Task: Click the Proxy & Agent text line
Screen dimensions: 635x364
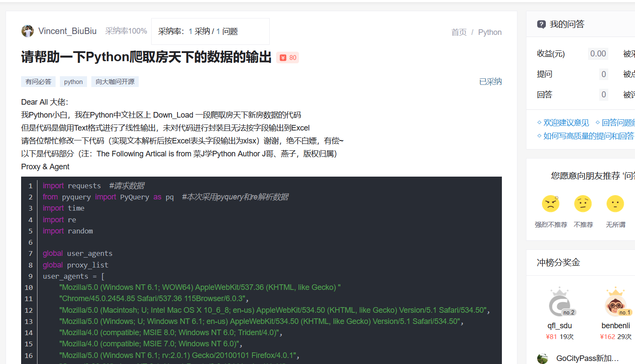Action: coord(45,167)
